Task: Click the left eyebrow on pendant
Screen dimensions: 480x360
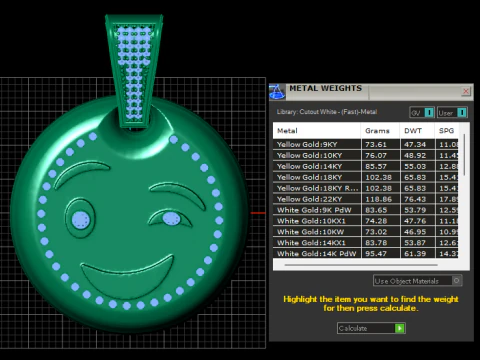Action: pos(81,171)
